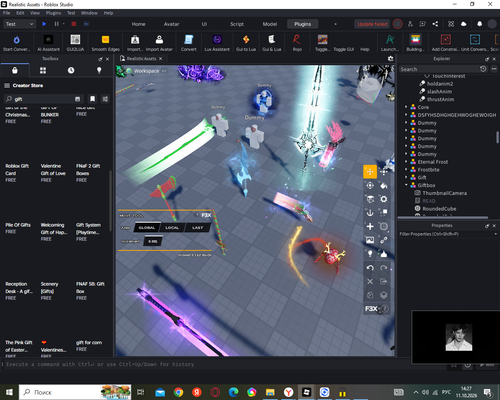Image resolution: width=500 pixels, height=400 pixels.
Task: Open Toolbox creations lightbulb tab
Action: [99, 70]
